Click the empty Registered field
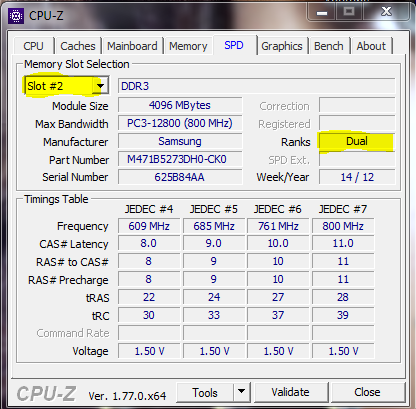This screenshot has width=416, height=409. coord(357,123)
